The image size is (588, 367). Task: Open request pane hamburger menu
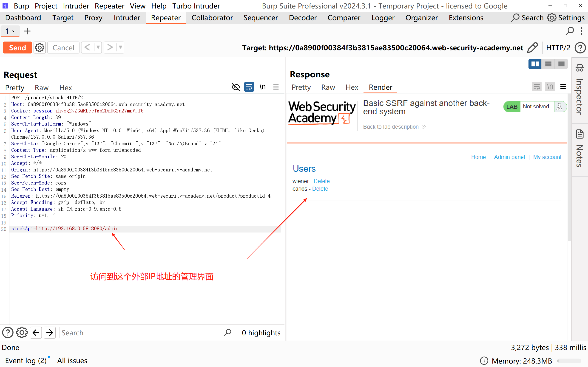click(x=276, y=87)
